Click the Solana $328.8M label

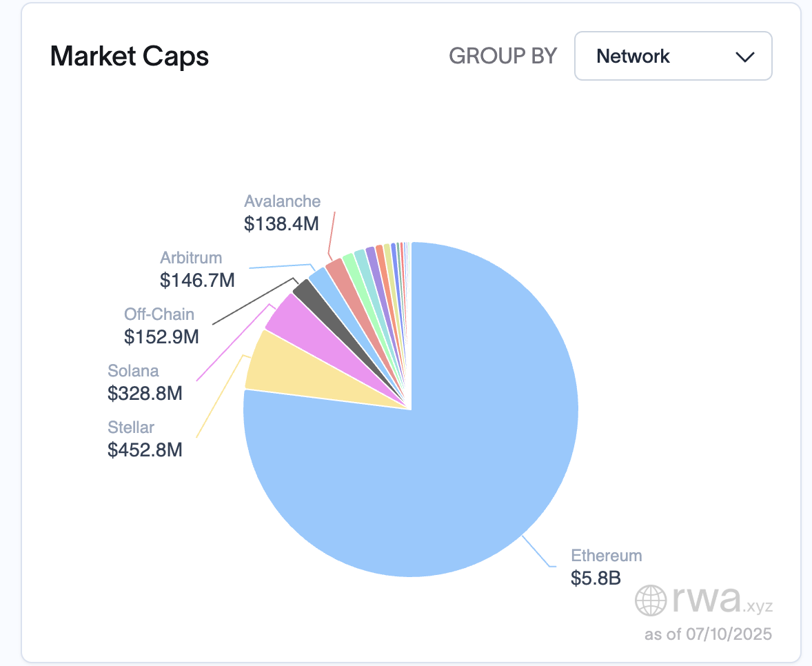coord(145,383)
